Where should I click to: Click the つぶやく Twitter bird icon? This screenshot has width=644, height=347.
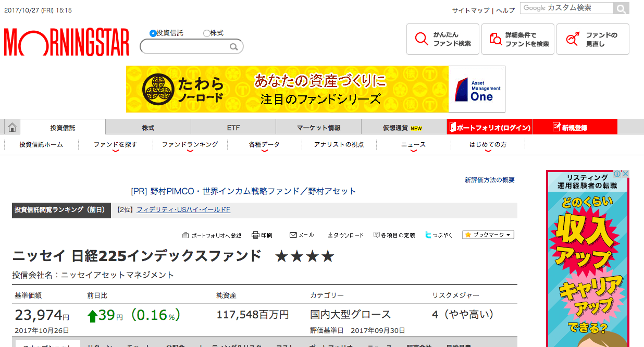428,234
